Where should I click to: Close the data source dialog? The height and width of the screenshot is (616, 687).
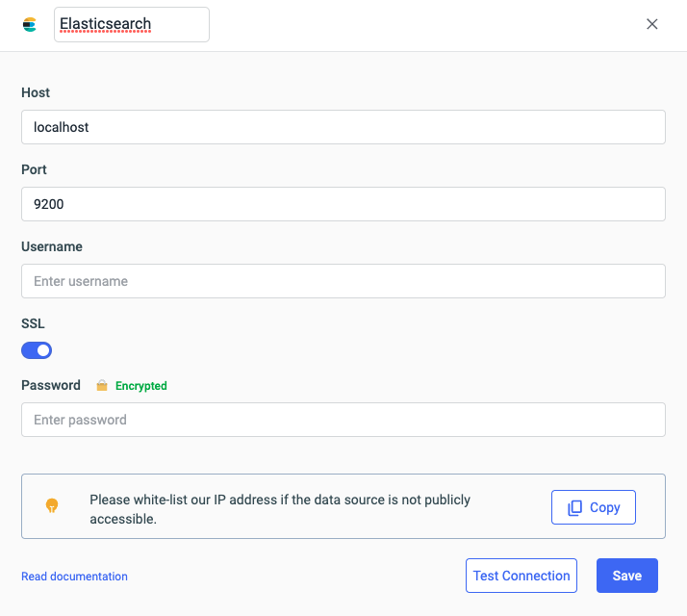pyautogui.click(x=652, y=24)
